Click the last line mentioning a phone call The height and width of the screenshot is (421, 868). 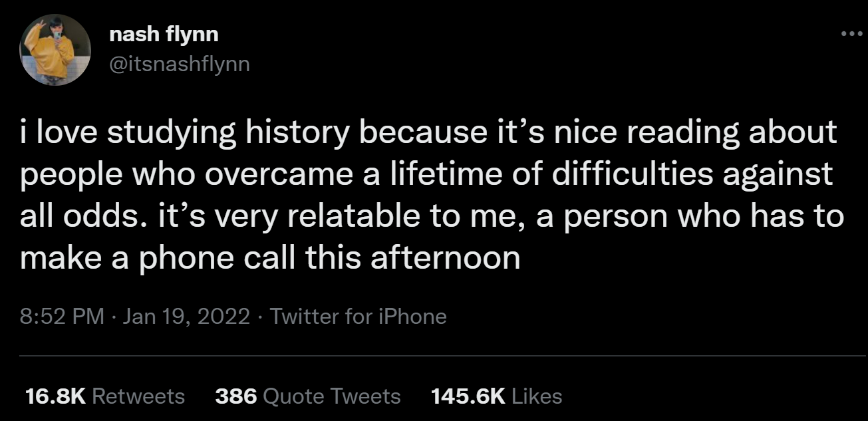270,257
